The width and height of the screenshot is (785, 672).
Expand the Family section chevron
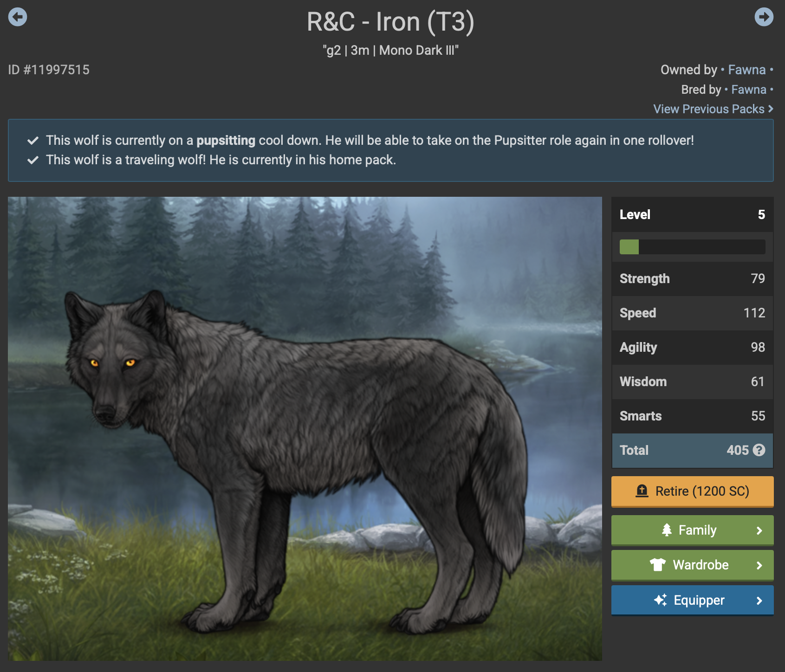click(759, 530)
